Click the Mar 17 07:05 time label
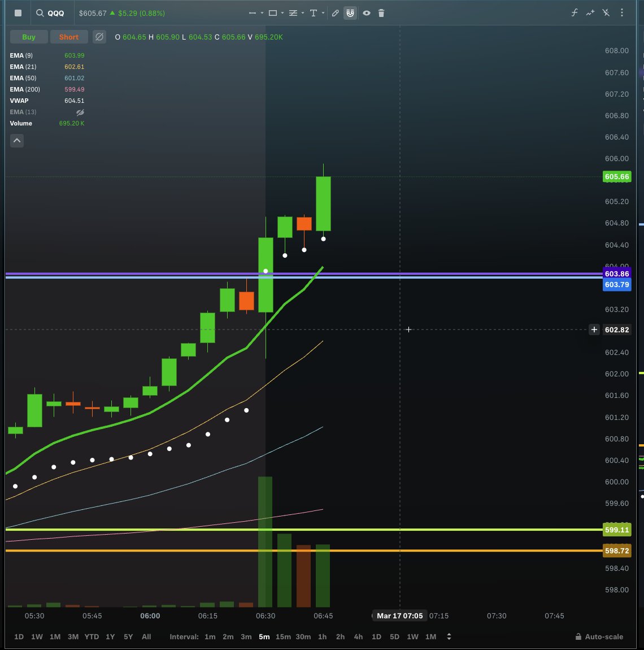 [400, 616]
